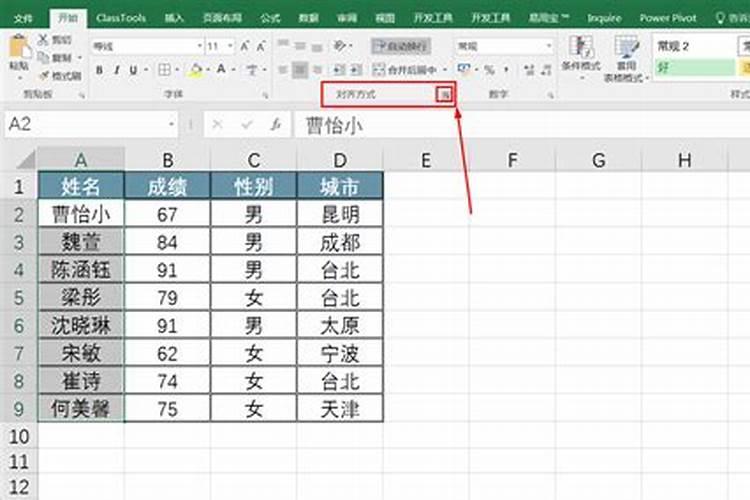750x500 pixels.
Task: Open the font size 11 dropdown
Action: tap(231, 46)
